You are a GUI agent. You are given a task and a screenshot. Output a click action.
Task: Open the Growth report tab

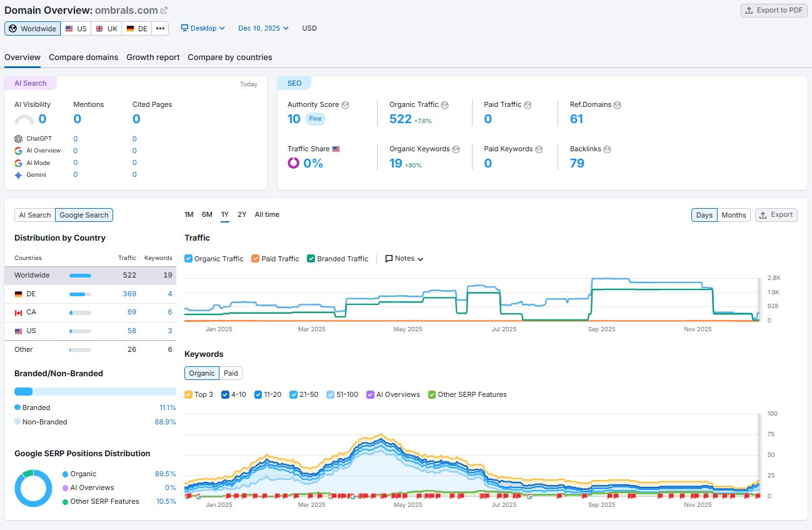point(153,57)
